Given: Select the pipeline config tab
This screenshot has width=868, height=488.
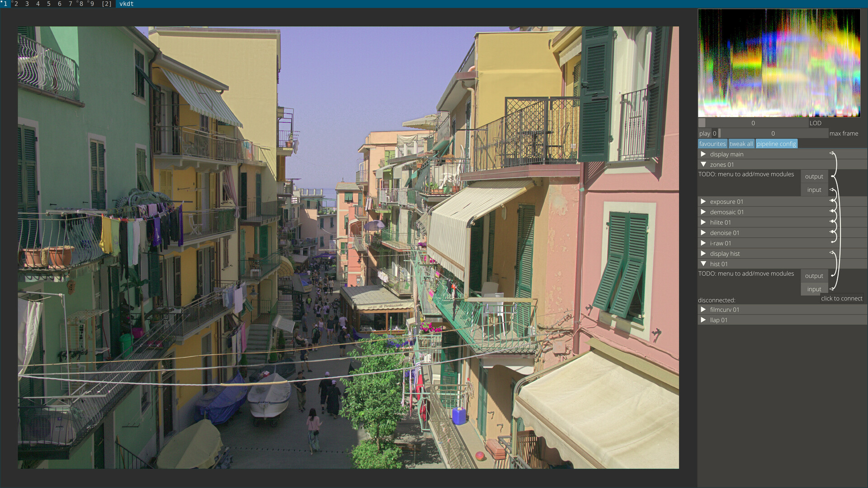Looking at the screenshot, I should (776, 144).
